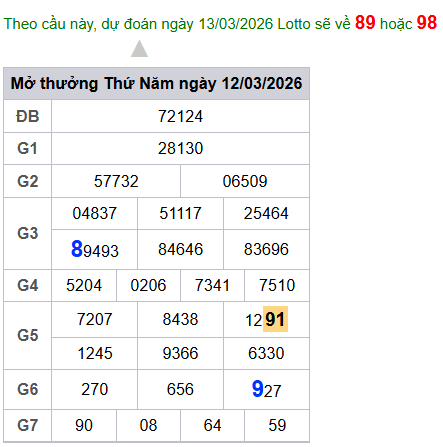Click the G1 row label
The width and height of the screenshot is (443, 447).
pos(28,148)
